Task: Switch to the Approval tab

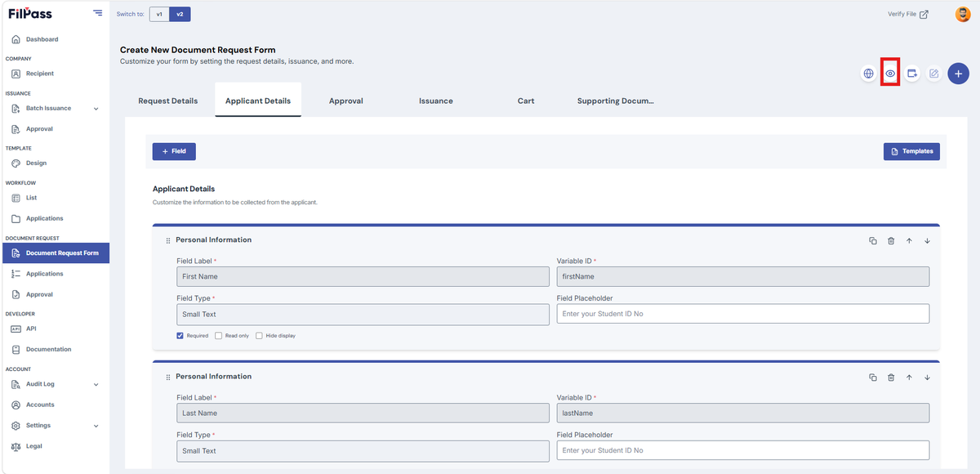Action: [346, 101]
